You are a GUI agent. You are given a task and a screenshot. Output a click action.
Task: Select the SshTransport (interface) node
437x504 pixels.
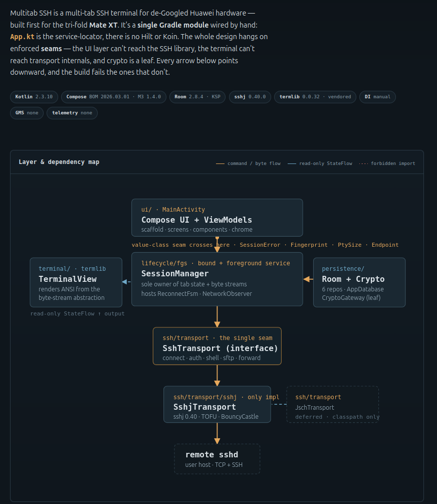tap(217, 346)
